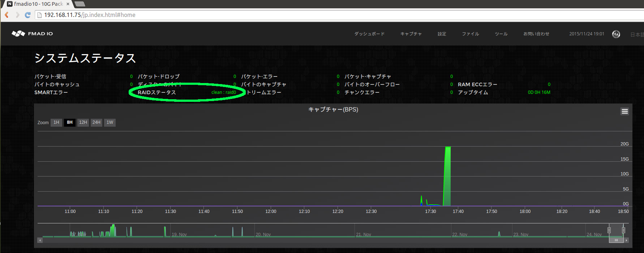
Task: Click the パケット・受信 label
Action: (50, 77)
